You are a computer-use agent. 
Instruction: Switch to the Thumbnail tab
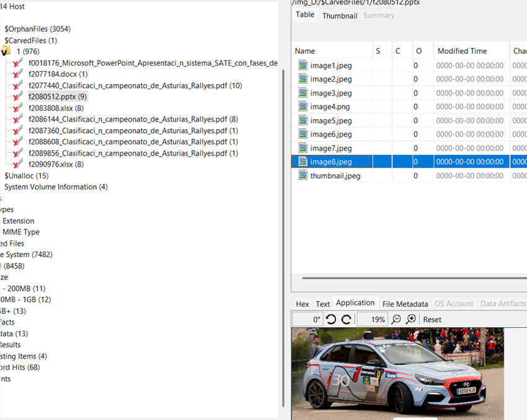point(339,15)
